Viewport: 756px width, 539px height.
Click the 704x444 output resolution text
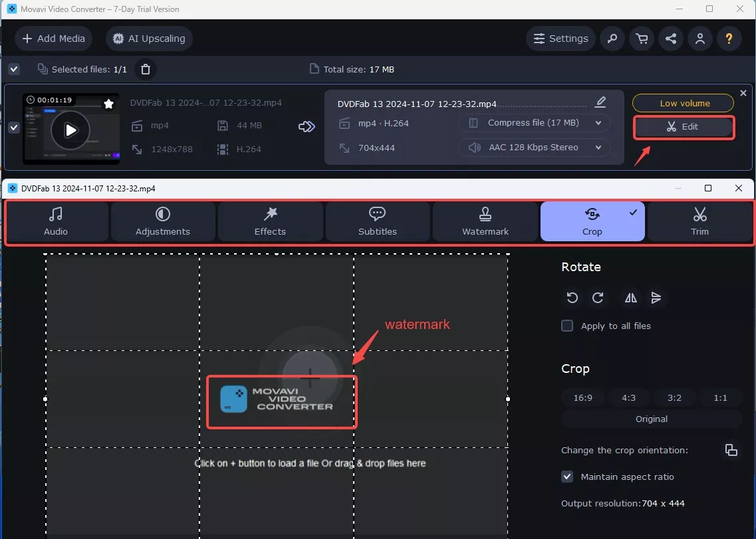pyautogui.click(x=376, y=148)
